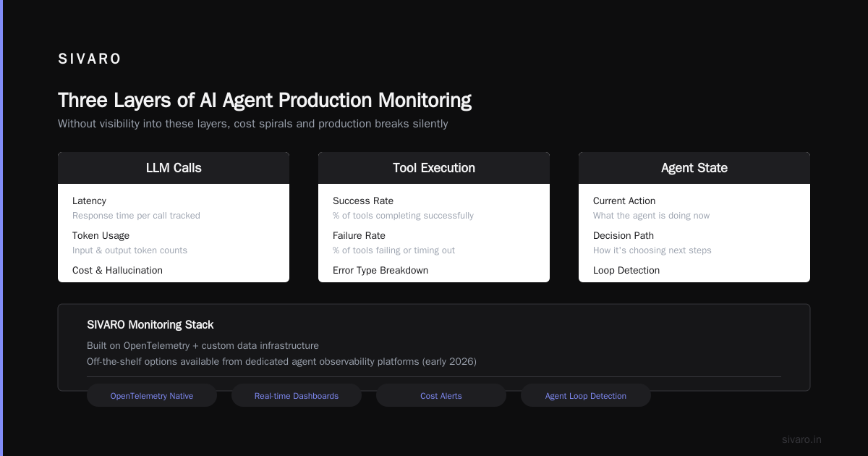Select the Current Action label

[624, 200]
